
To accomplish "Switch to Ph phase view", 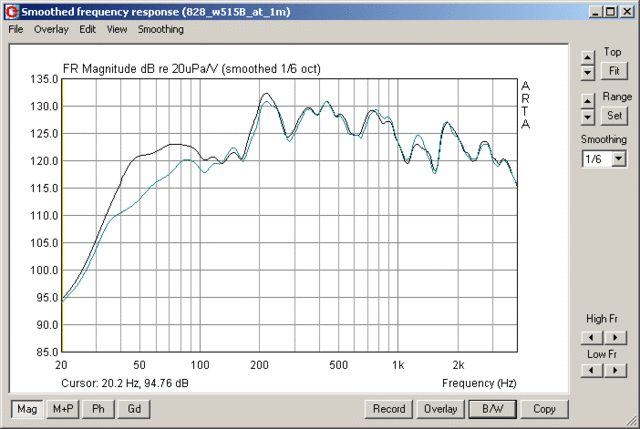I will point(98,409).
